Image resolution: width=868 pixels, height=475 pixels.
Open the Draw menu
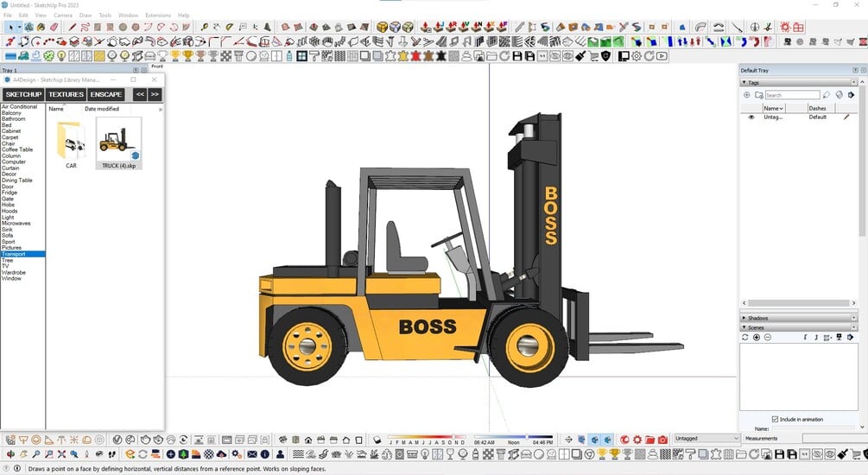tap(86, 16)
